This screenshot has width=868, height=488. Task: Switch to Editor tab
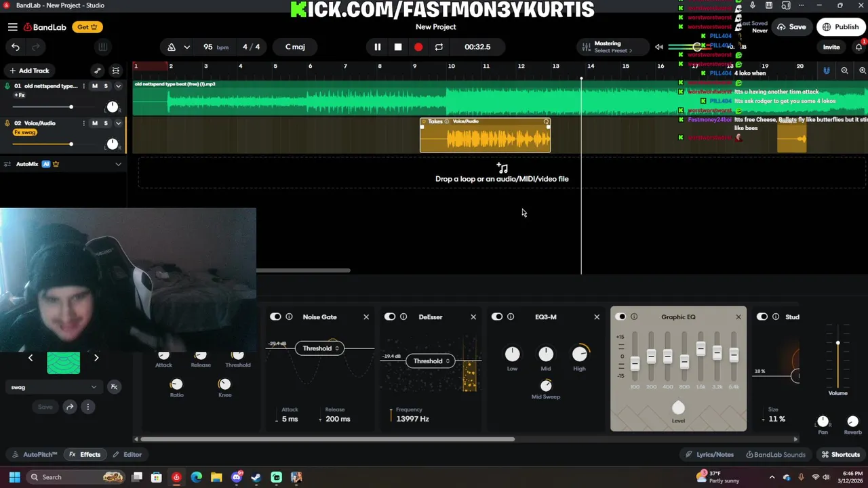coord(127,455)
